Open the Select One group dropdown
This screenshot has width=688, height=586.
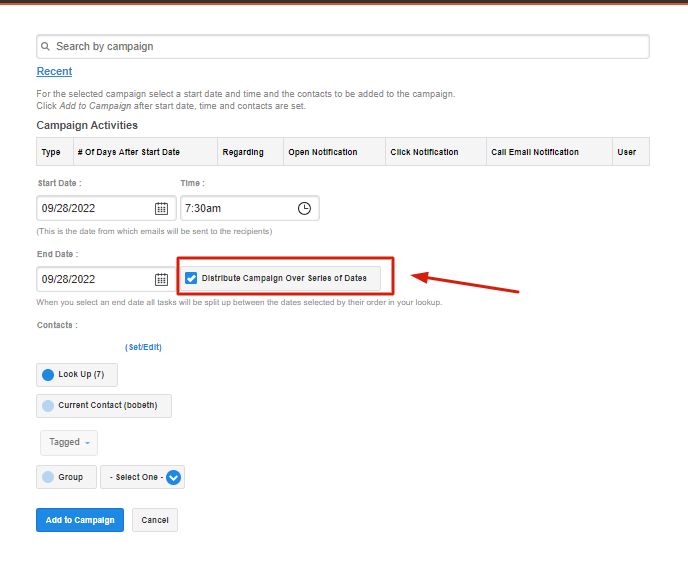click(x=142, y=477)
